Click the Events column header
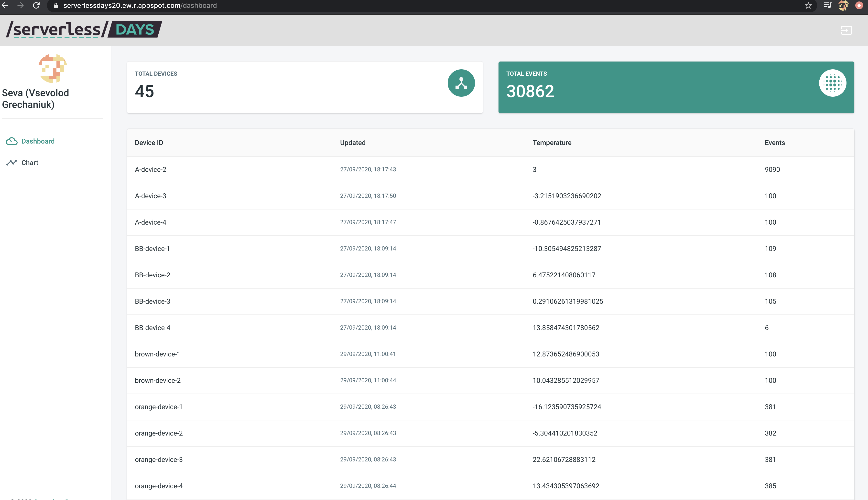 click(x=775, y=143)
